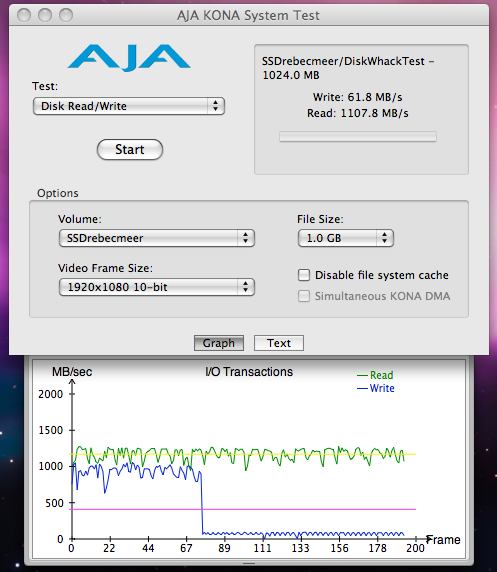This screenshot has height=572, width=497.
Task: Click the Options section label
Action: point(58,193)
